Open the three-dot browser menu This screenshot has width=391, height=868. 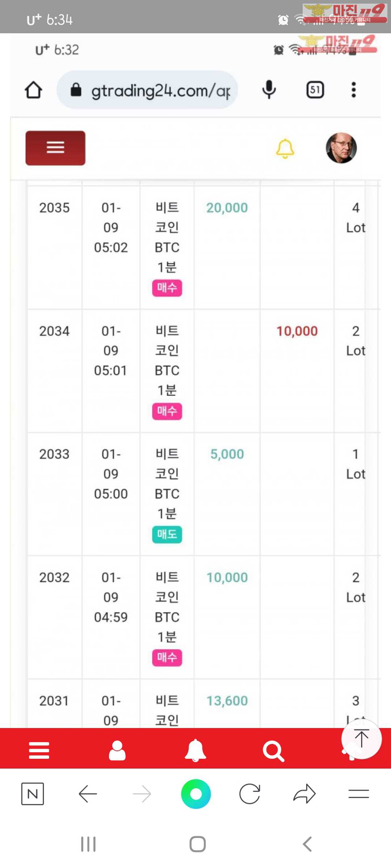(353, 90)
